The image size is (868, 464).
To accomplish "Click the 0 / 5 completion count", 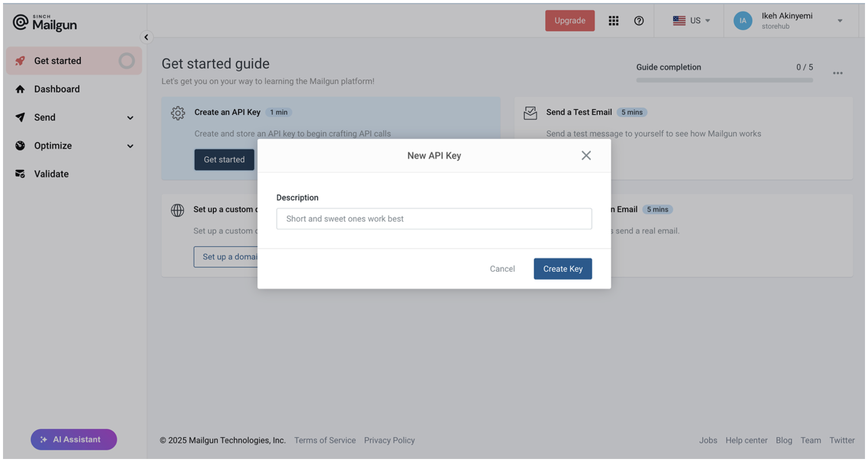I will pyautogui.click(x=804, y=67).
